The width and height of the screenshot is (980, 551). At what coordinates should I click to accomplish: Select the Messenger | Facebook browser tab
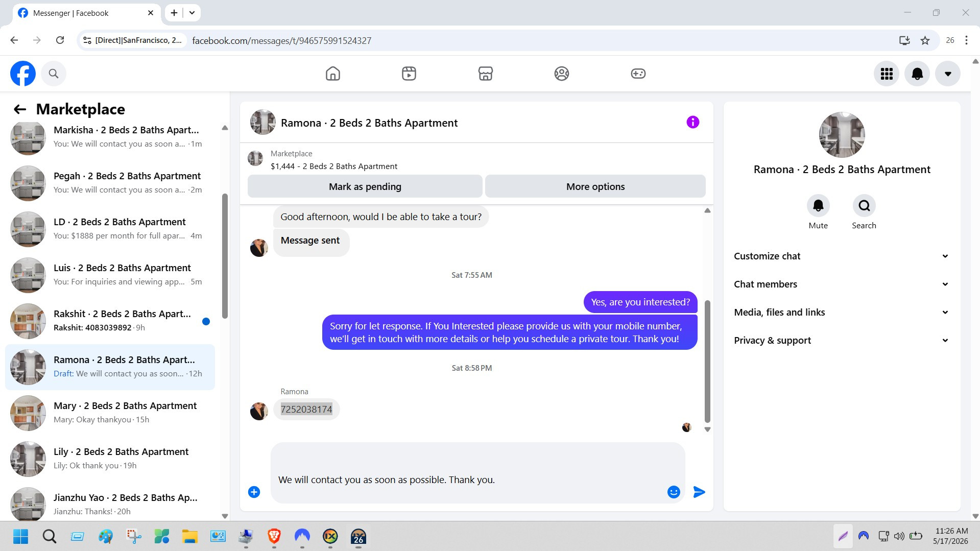coord(86,13)
